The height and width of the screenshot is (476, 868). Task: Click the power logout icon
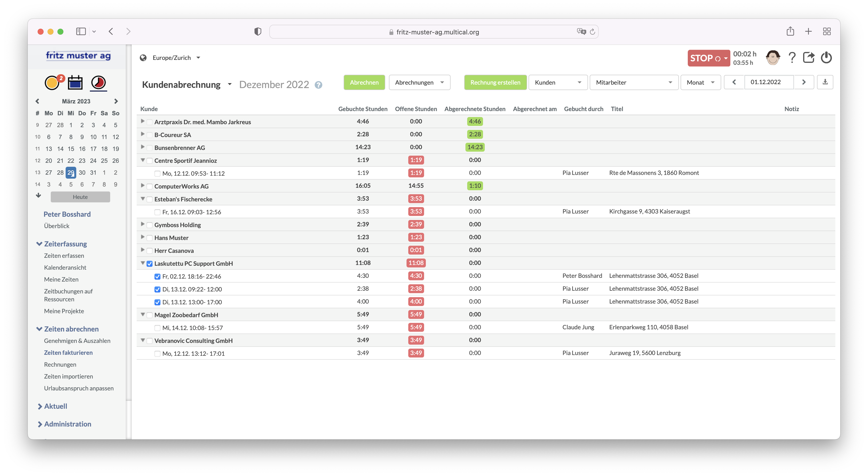826,58
